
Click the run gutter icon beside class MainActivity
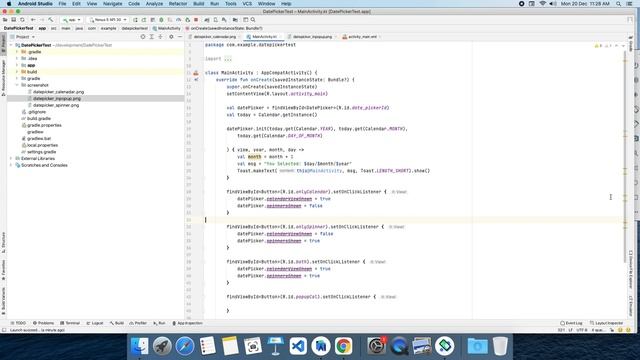[196, 73]
